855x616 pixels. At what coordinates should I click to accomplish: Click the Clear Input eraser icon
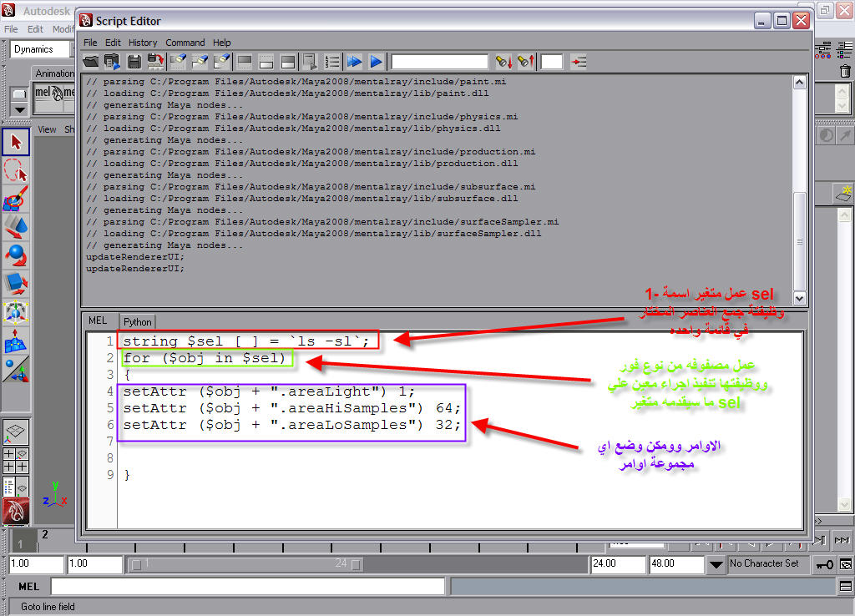(x=200, y=62)
